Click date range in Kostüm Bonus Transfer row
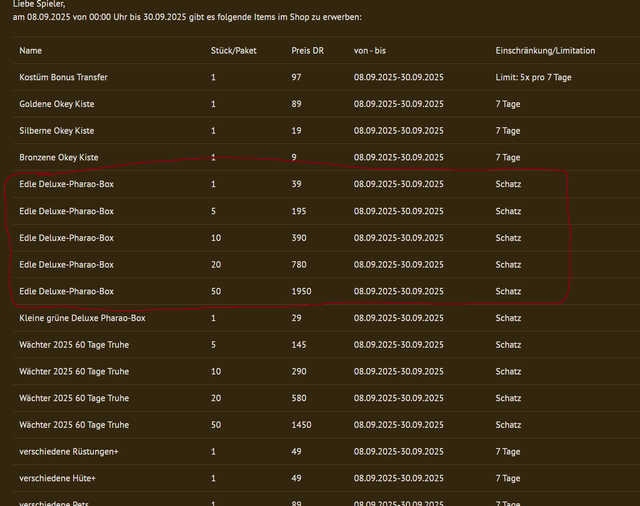640x506 pixels. coord(398,77)
